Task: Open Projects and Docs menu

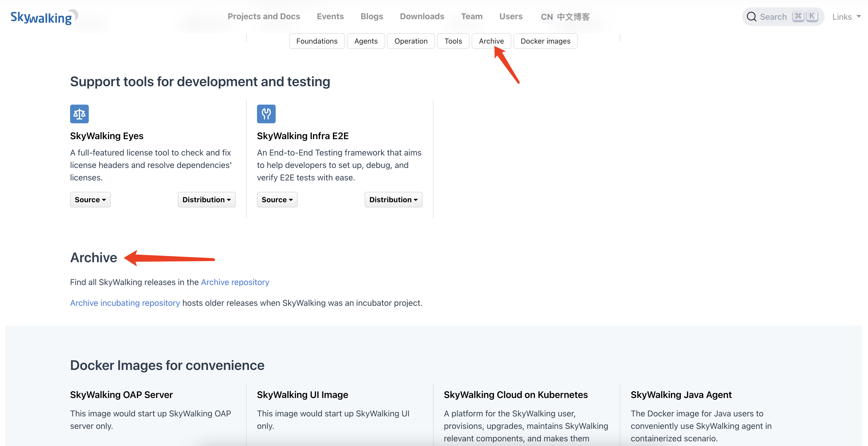Action: (x=264, y=17)
